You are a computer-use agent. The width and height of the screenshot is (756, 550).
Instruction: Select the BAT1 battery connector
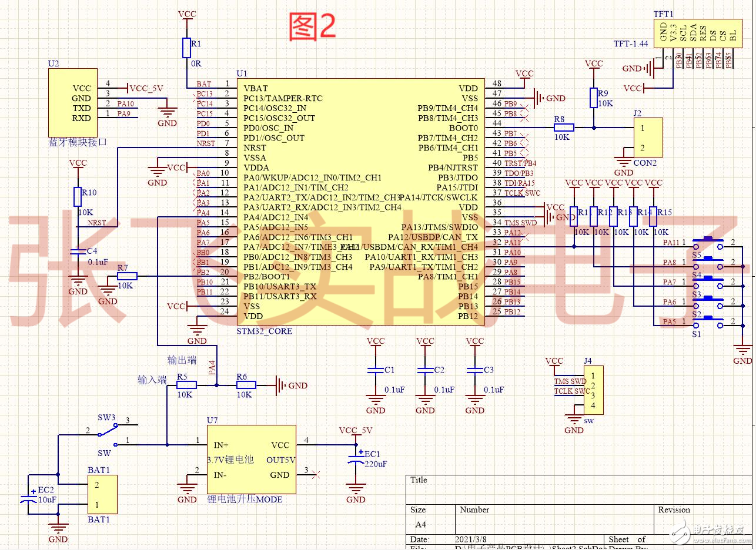[102, 495]
